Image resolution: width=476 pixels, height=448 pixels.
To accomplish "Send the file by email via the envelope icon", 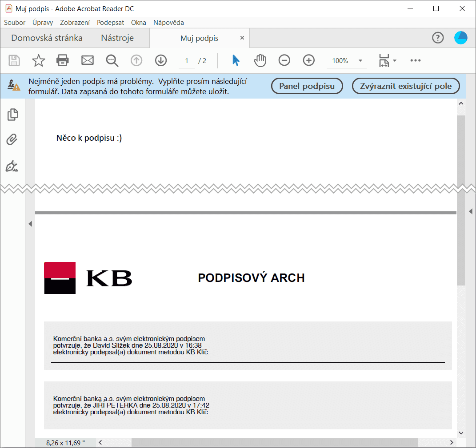I will point(88,60).
